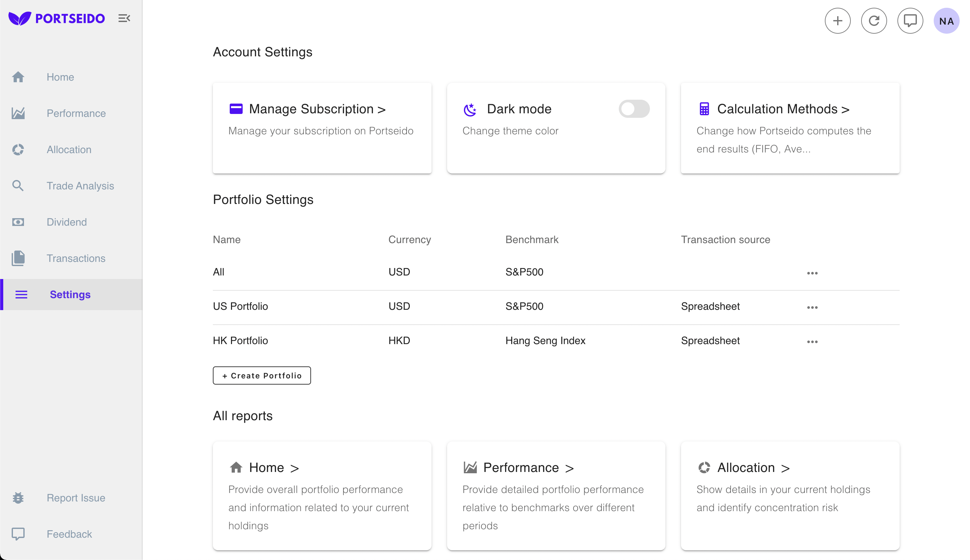Open options menu for US Portfolio row
This screenshot has width=970, height=560.
(813, 307)
